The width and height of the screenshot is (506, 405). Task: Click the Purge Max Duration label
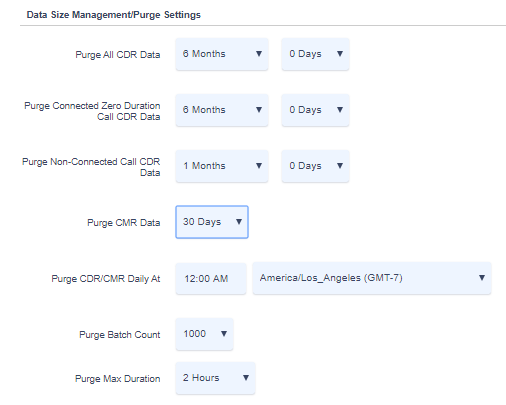click(118, 379)
